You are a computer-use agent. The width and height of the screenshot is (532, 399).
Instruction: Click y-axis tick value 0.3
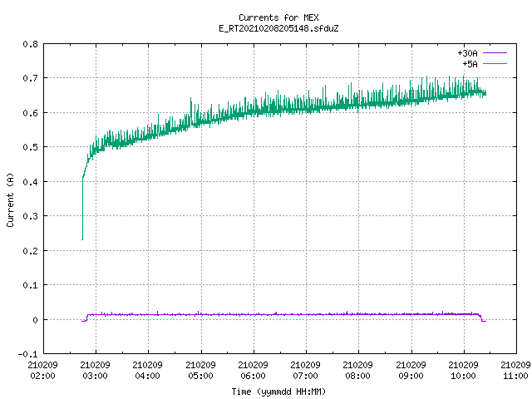(30, 216)
